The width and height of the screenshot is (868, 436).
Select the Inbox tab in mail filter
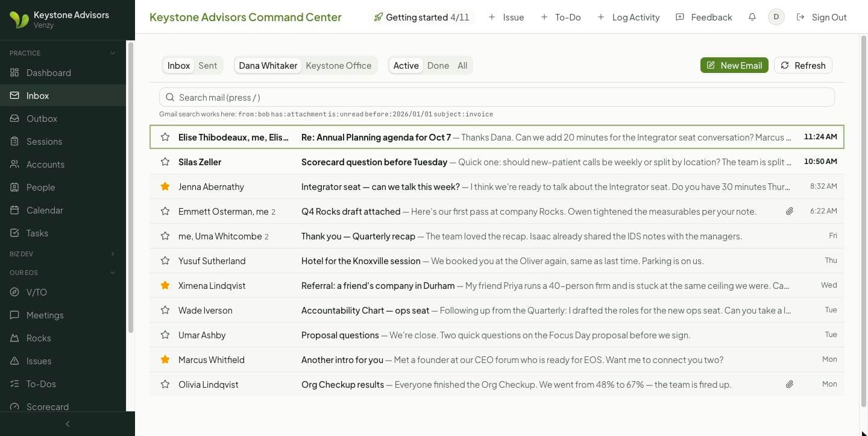coord(178,65)
